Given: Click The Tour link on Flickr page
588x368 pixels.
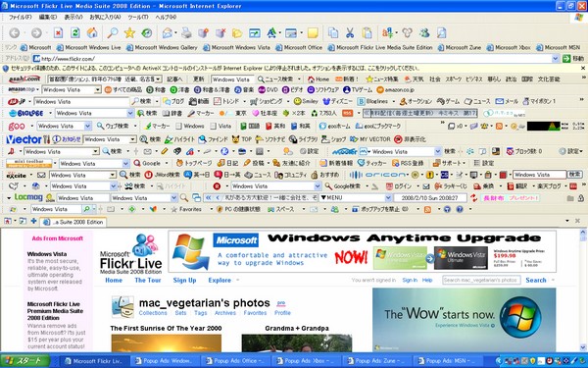Looking at the screenshot, I should tap(148, 280).
